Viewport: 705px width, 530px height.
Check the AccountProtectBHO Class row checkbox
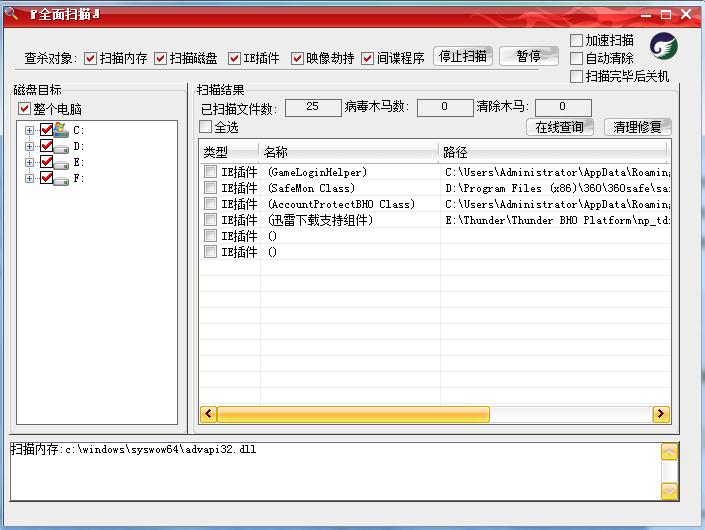(x=210, y=204)
